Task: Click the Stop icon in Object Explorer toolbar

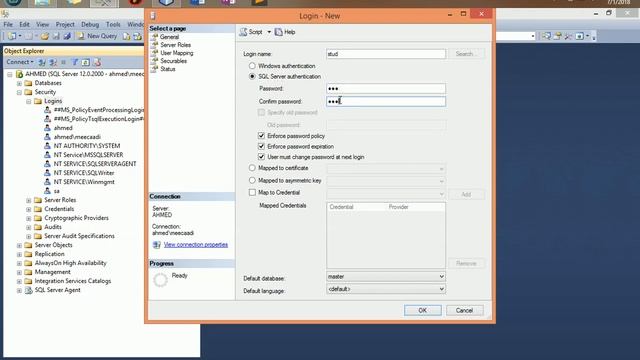Action: pos(63,62)
